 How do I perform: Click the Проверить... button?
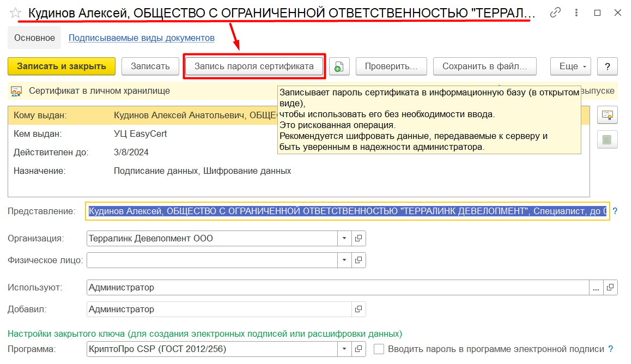391,66
